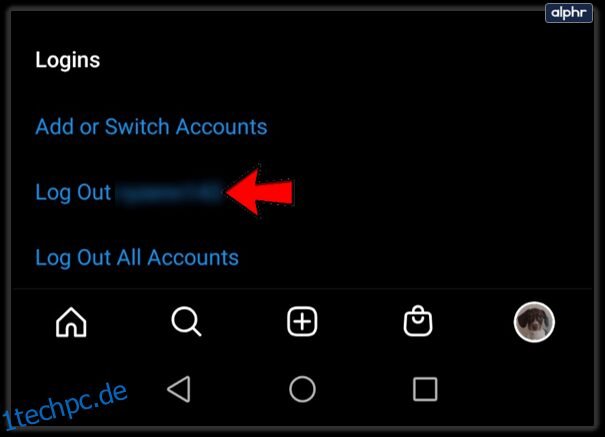Click the Logins section header
605x437 pixels.
(x=68, y=60)
